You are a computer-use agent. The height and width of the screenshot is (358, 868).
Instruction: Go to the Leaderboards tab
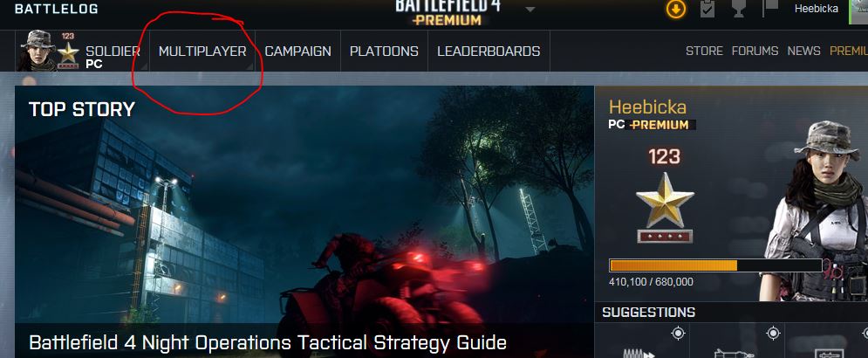tap(489, 51)
